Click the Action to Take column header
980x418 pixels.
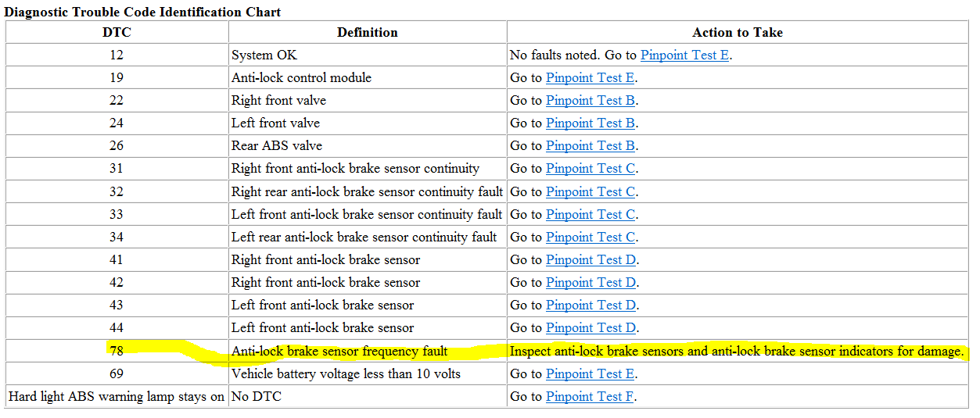coord(738,32)
